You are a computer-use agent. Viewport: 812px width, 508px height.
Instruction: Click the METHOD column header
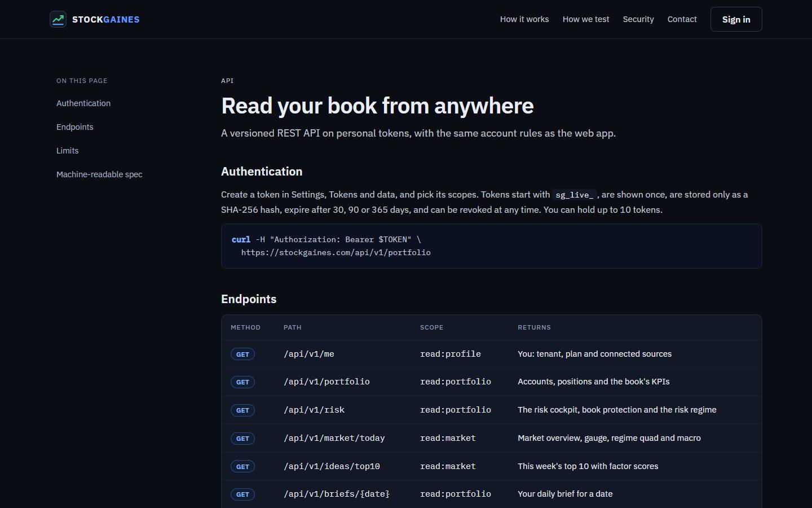246,327
